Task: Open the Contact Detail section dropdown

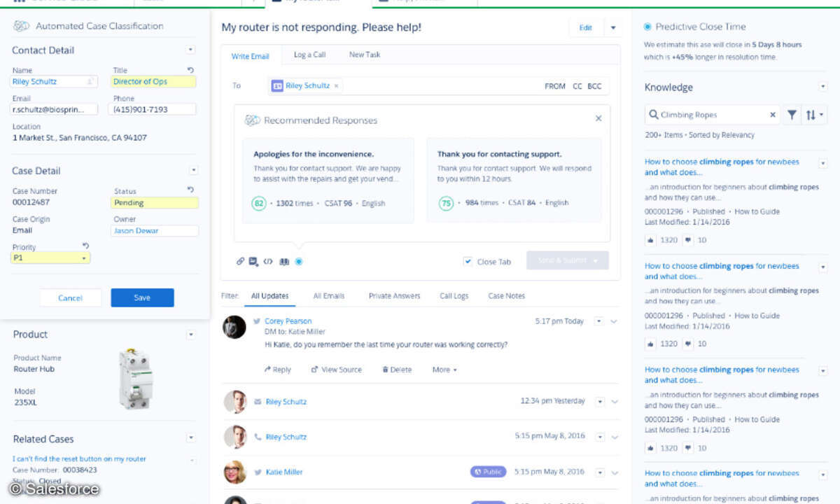Action: pos(190,50)
